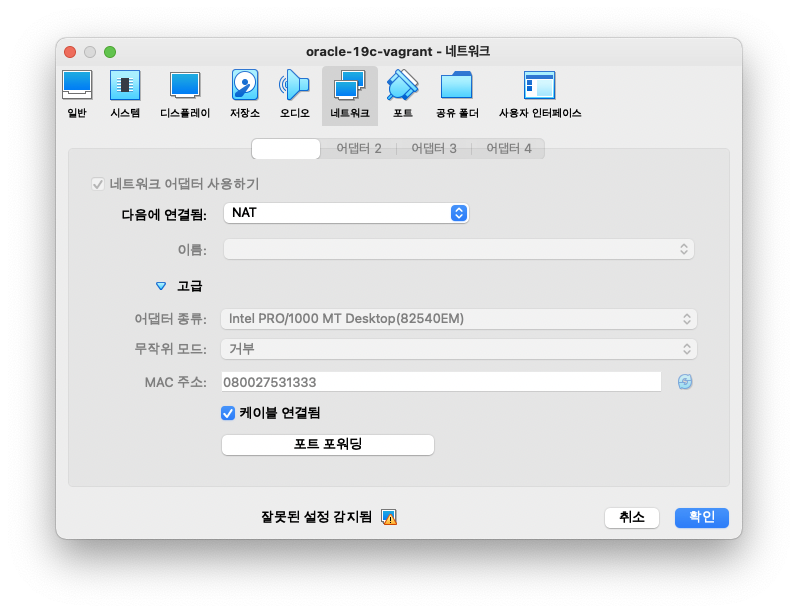
Task: Open the 무작위 모드 dropdown
Action: click(459, 349)
